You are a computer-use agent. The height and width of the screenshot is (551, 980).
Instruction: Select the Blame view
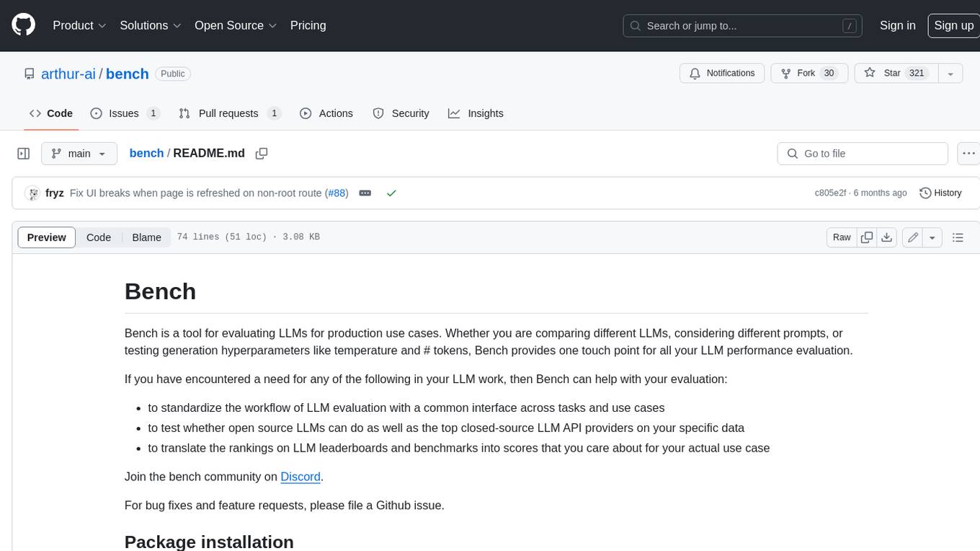point(147,237)
